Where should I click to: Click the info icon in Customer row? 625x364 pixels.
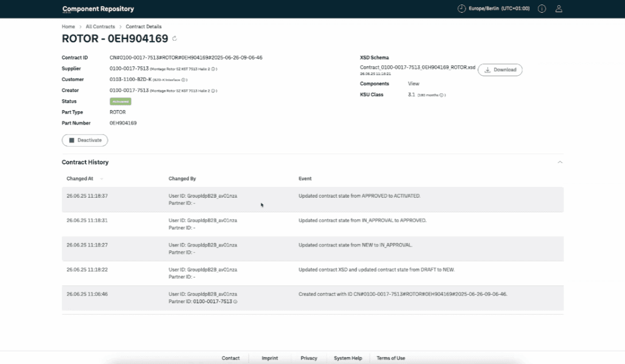coord(184,80)
